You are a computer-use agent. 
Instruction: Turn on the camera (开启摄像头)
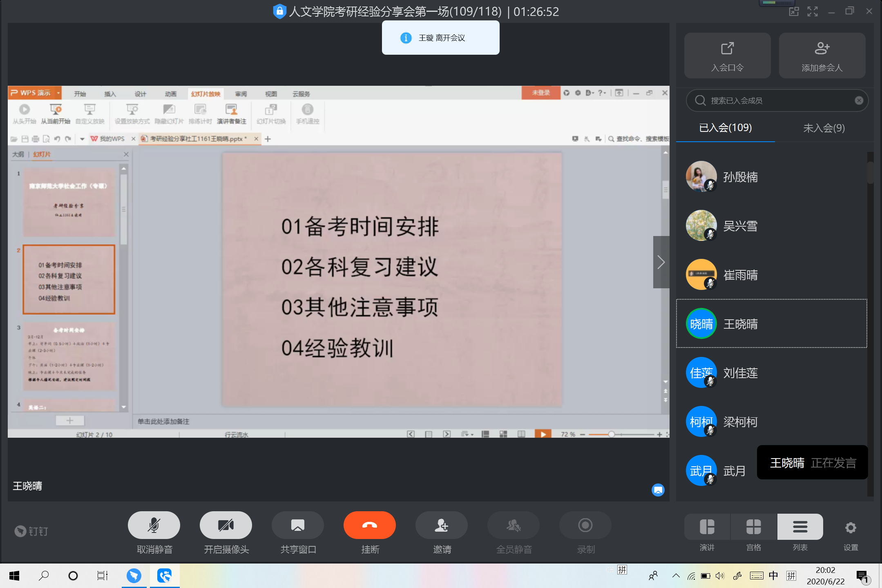tap(226, 525)
